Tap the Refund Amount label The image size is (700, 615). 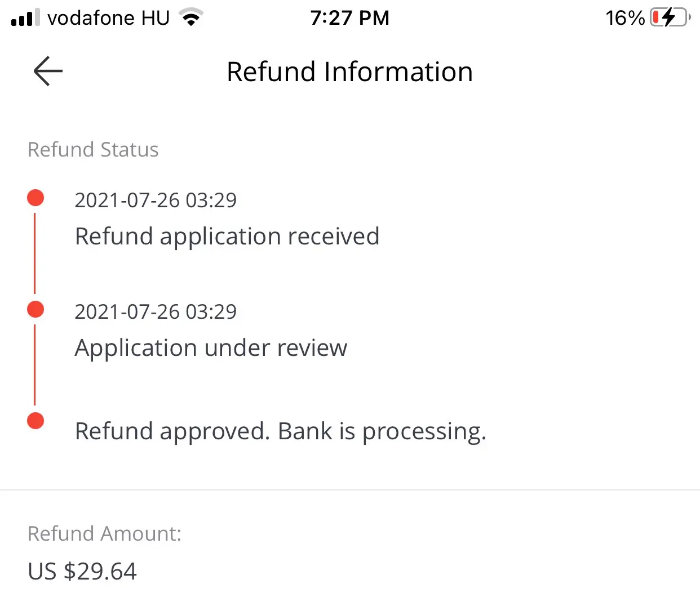[104, 534]
